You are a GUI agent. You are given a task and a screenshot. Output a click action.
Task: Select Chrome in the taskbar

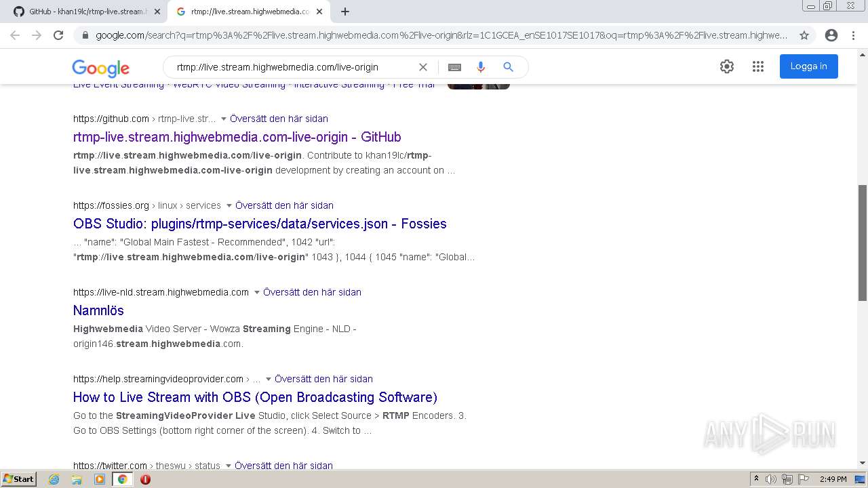click(123, 479)
